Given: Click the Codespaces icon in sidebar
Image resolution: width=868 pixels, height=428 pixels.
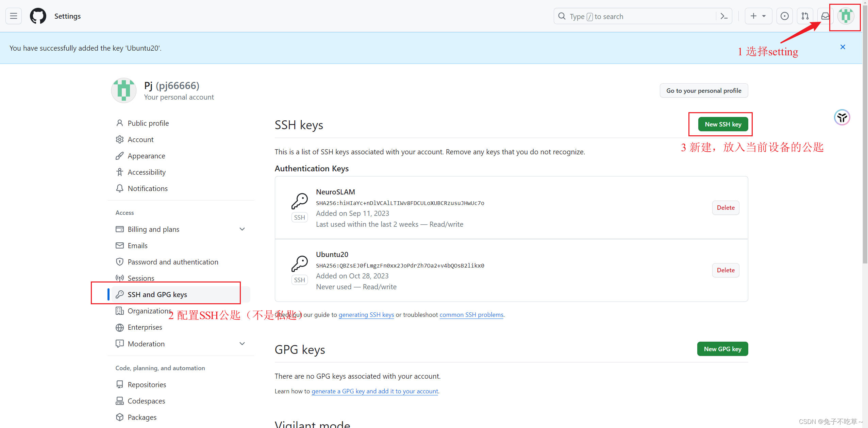Looking at the screenshot, I should (120, 401).
